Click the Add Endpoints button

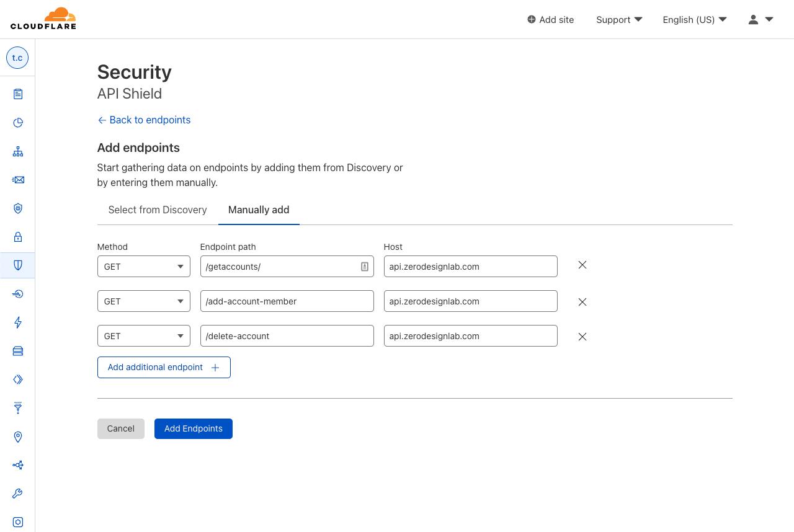[x=194, y=428]
